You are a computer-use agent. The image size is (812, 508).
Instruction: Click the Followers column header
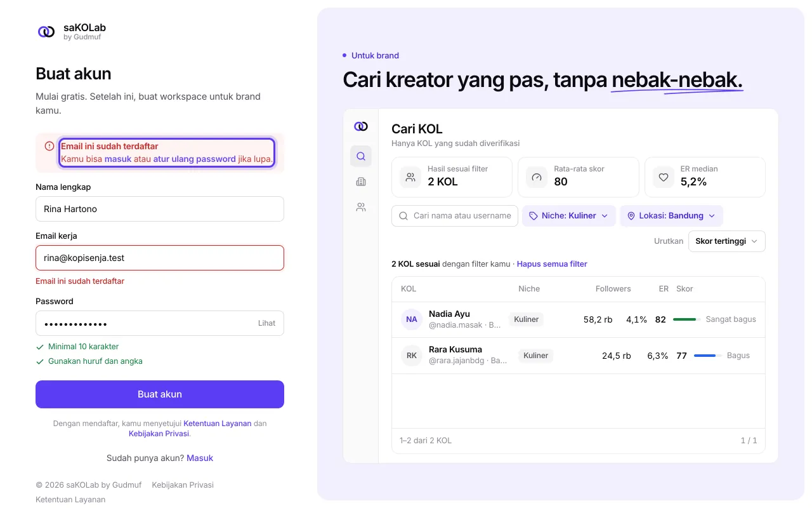coord(613,289)
